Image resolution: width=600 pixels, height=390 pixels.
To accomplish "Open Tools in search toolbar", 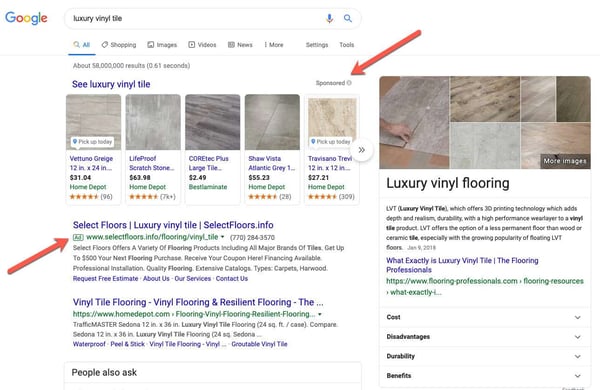I will [x=347, y=45].
